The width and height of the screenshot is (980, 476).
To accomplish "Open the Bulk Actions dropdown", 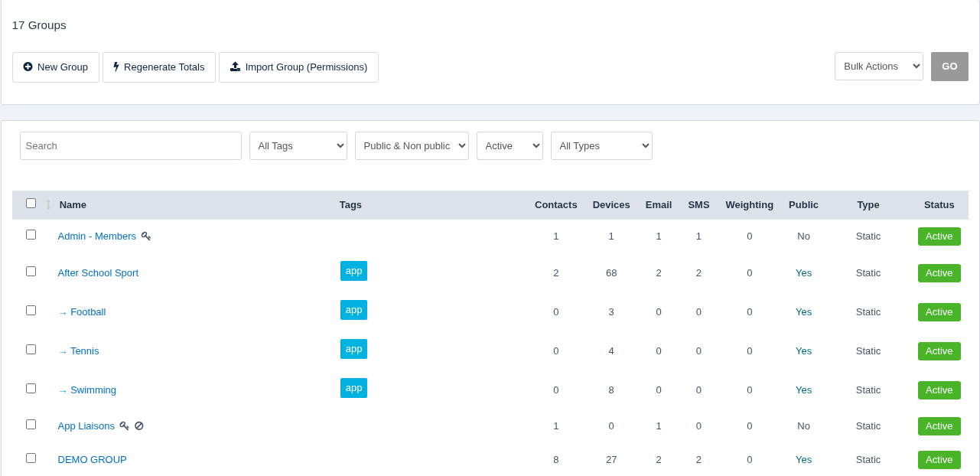I will (x=879, y=67).
